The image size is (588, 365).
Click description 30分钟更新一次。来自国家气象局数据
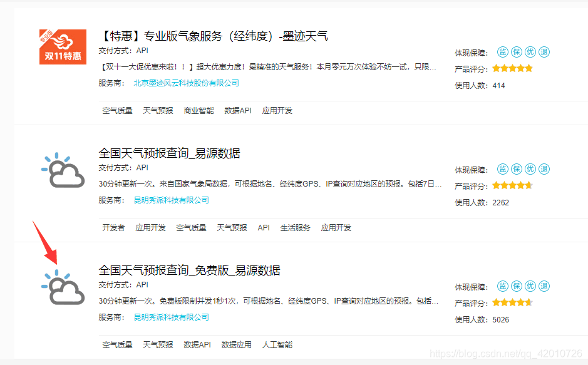[270, 184]
